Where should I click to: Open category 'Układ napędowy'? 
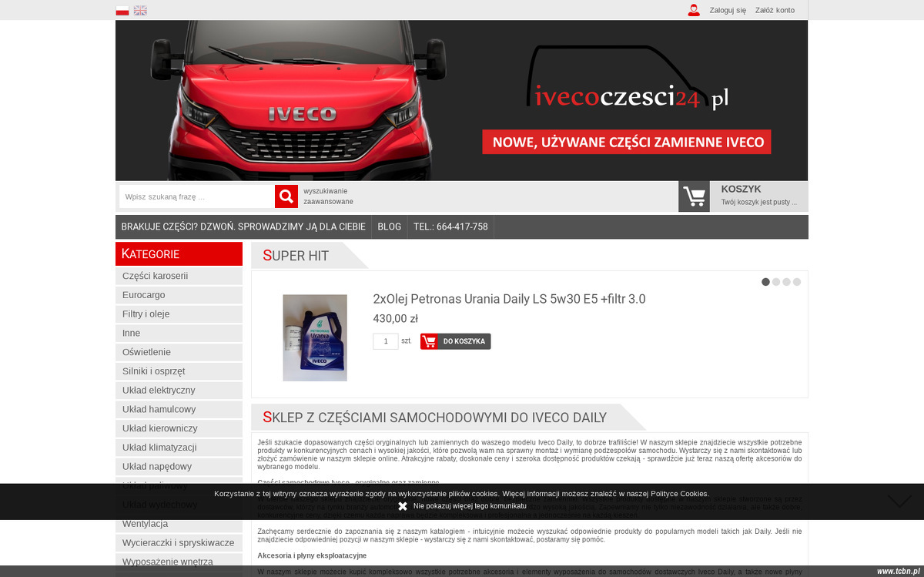click(x=179, y=467)
